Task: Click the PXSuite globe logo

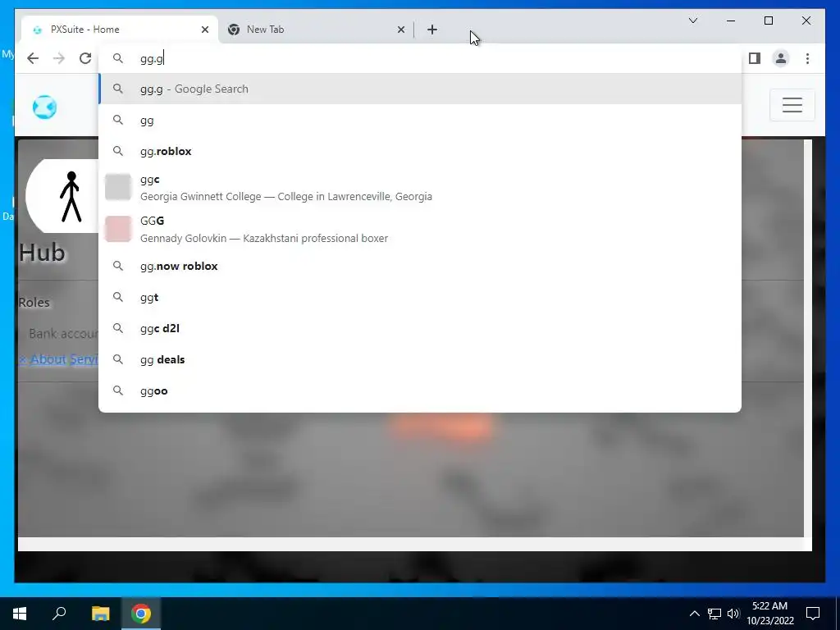Action: (x=44, y=107)
